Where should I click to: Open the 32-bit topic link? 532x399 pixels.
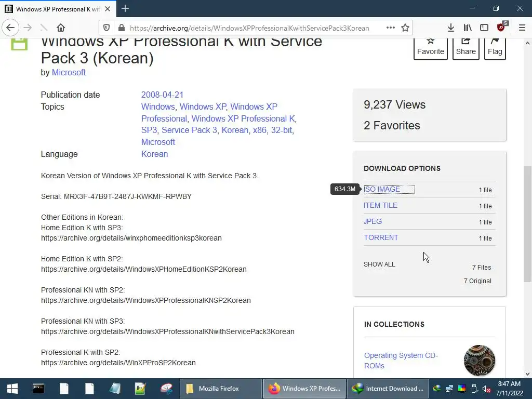pyautogui.click(x=281, y=130)
